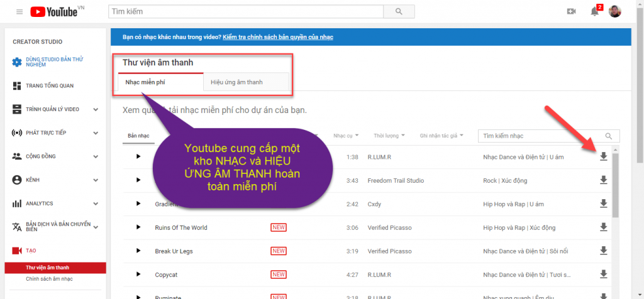Click the search magnifier button

399,11
